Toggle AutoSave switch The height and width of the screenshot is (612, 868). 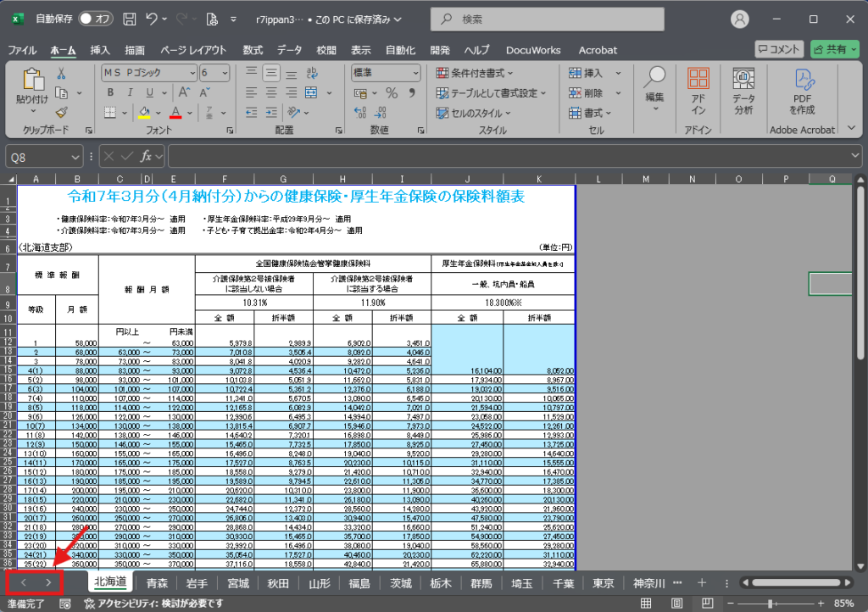pyautogui.click(x=96, y=19)
